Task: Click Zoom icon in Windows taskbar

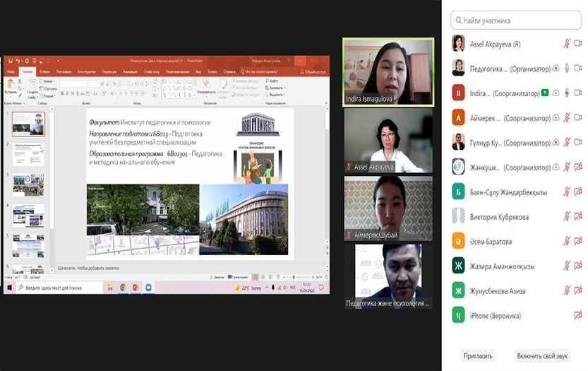Action: [148, 288]
